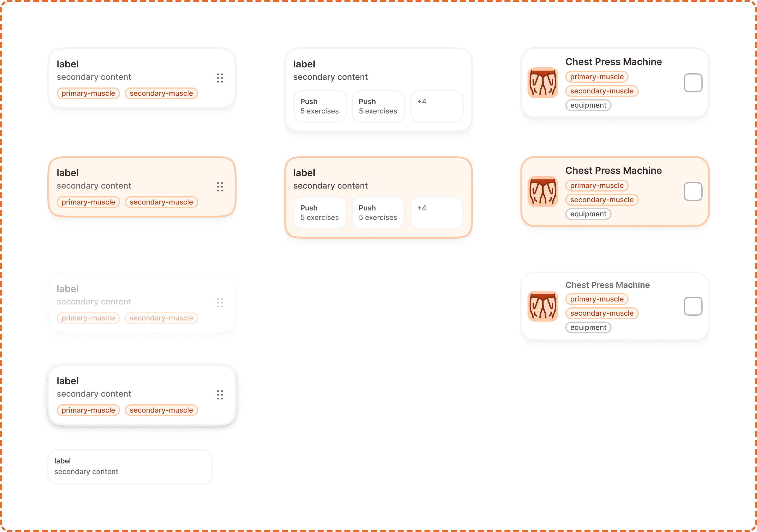Click drag handle on top-left label card

click(x=220, y=78)
